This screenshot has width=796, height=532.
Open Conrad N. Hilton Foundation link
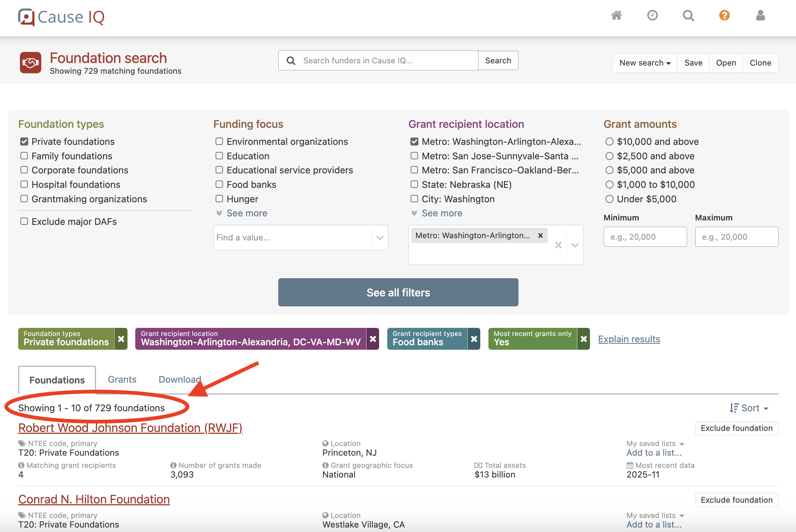pyautogui.click(x=94, y=499)
